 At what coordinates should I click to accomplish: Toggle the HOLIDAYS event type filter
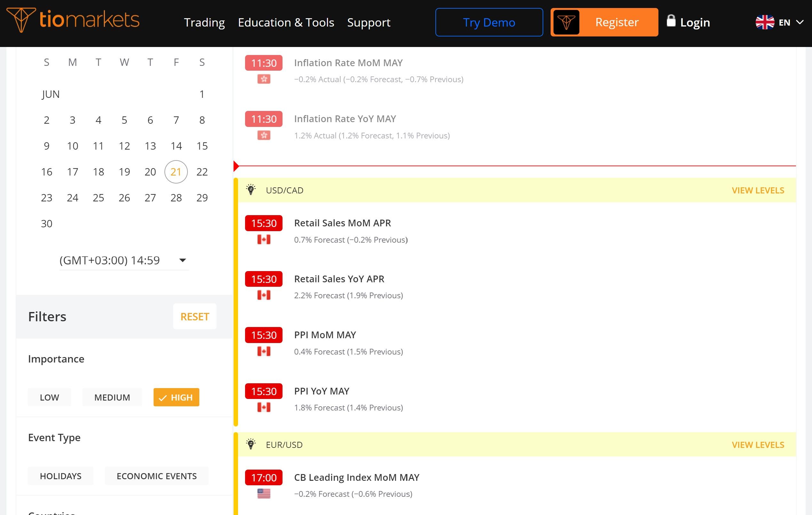(61, 476)
